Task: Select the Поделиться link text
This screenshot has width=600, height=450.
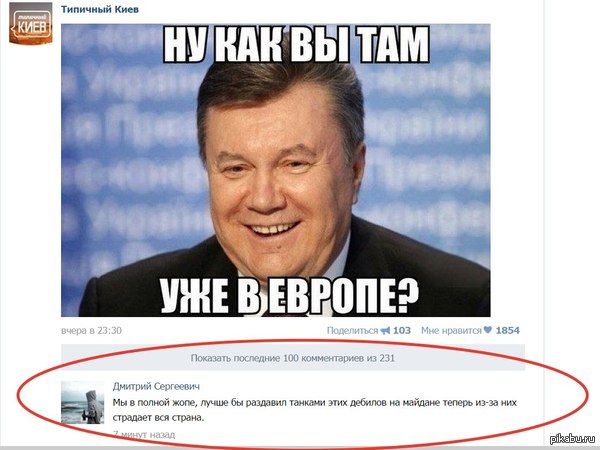Action: coord(352,331)
